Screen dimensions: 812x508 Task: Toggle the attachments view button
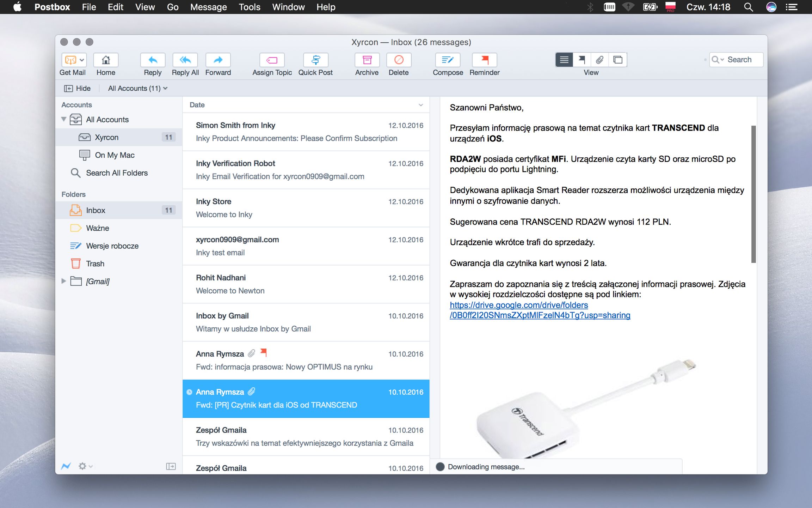599,60
